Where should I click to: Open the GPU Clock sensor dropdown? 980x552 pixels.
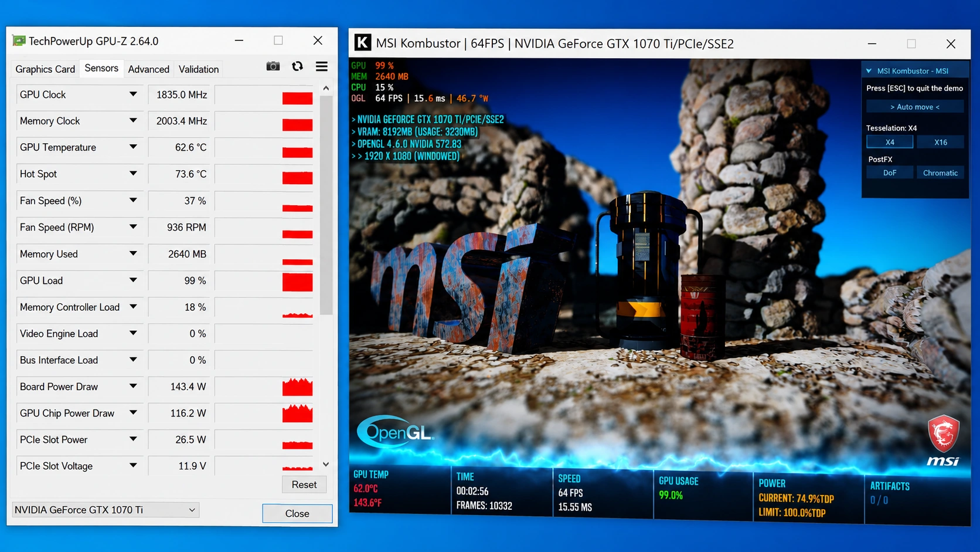coord(133,94)
